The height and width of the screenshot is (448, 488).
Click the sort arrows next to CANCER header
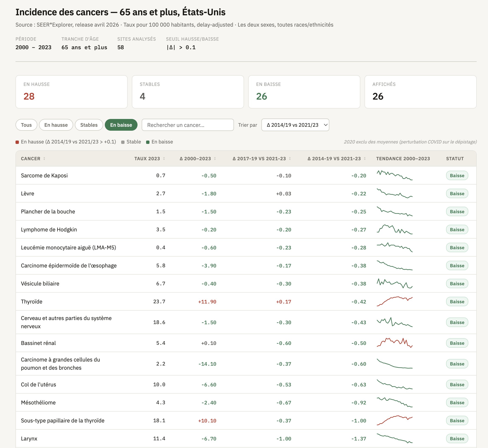click(44, 159)
